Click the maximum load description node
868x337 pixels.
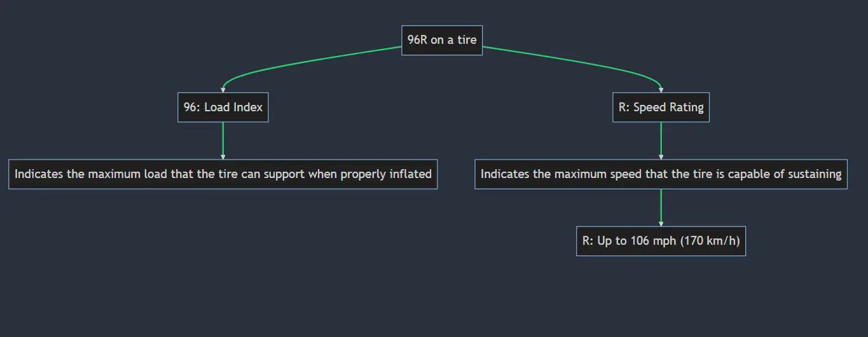point(223,174)
